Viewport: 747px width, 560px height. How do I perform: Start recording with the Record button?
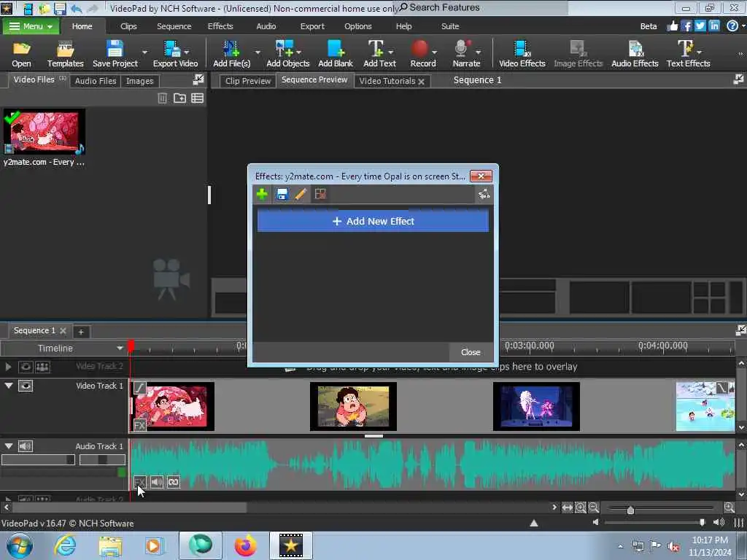coord(422,54)
